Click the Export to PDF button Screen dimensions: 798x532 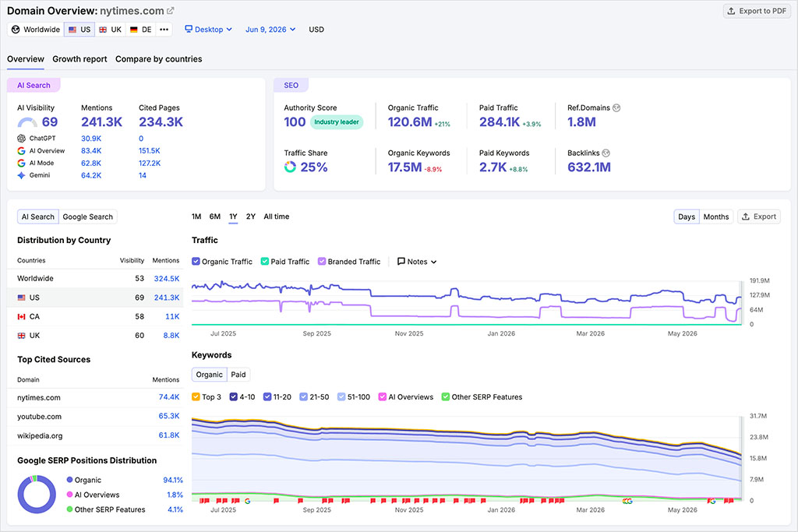coord(756,11)
